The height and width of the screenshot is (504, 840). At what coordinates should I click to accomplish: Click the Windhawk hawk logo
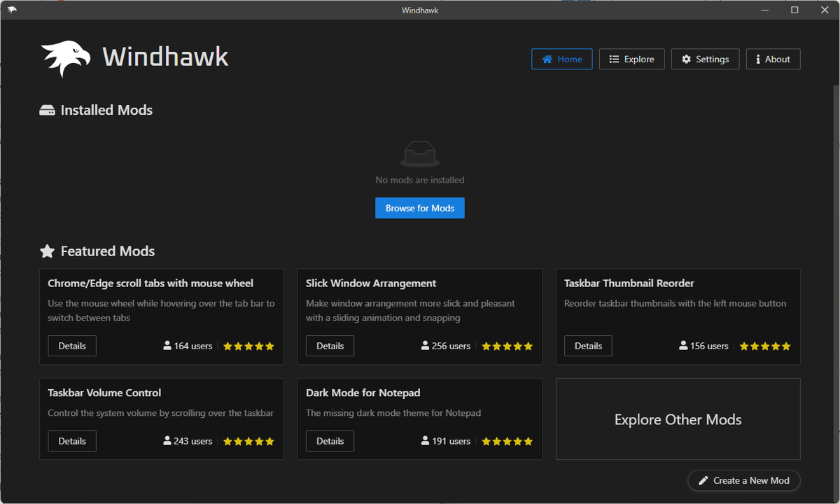point(66,59)
